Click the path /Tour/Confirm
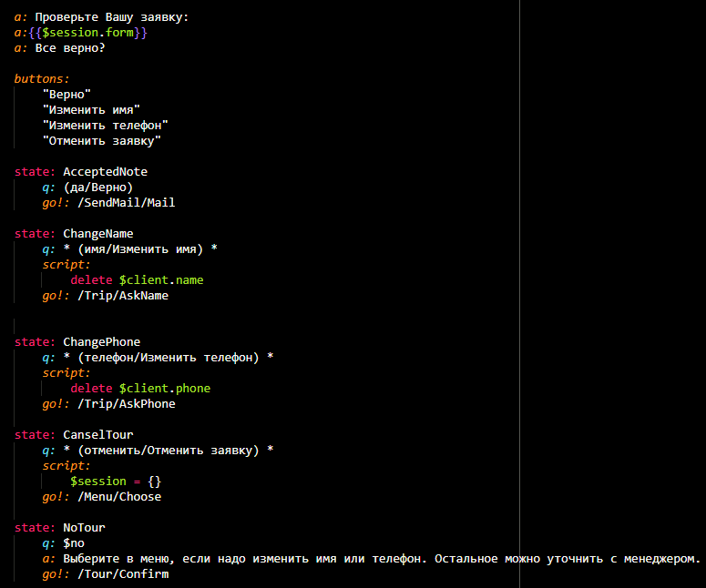This screenshot has width=706, height=588. (x=123, y=574)
